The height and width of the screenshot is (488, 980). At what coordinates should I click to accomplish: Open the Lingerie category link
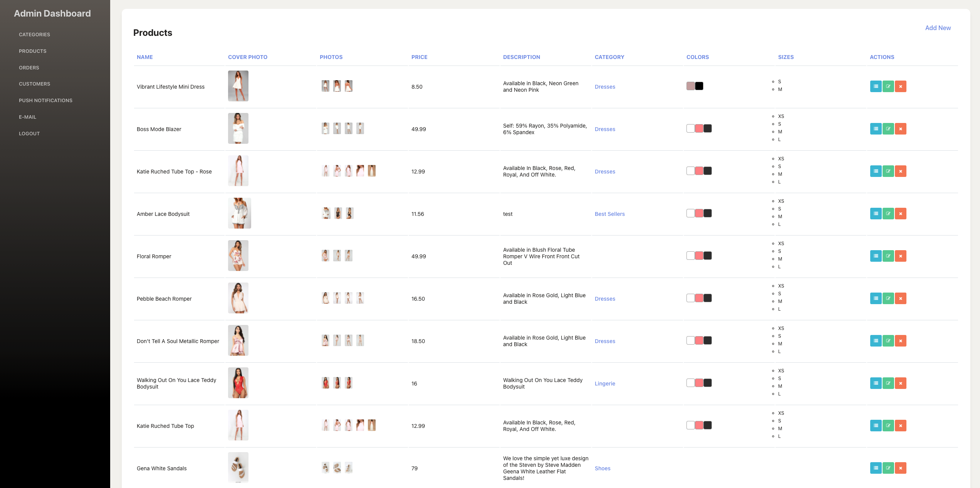605,384
